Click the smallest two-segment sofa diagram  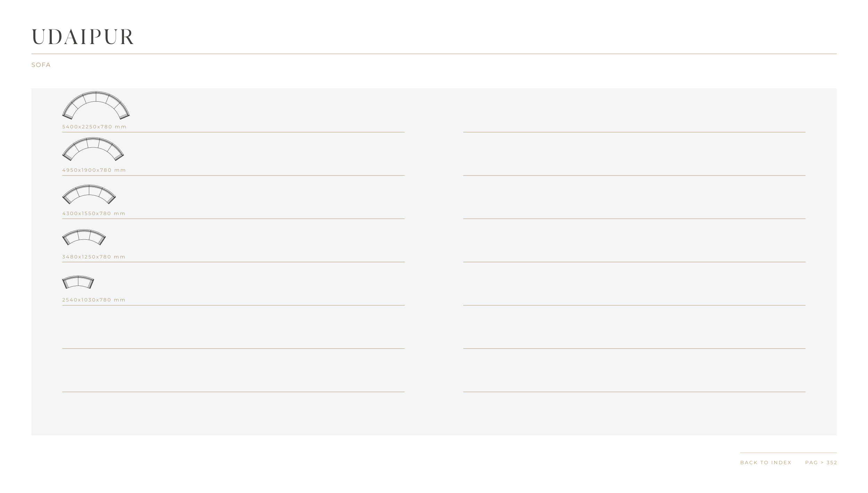pyautogui.click(x=78, y=281)
